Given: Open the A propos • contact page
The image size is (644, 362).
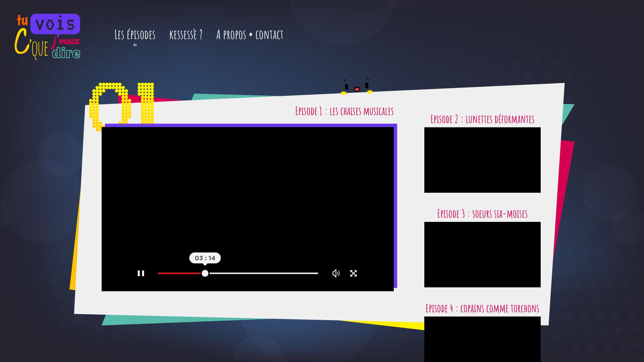Looking at the screenshot, I should (250, 35).
